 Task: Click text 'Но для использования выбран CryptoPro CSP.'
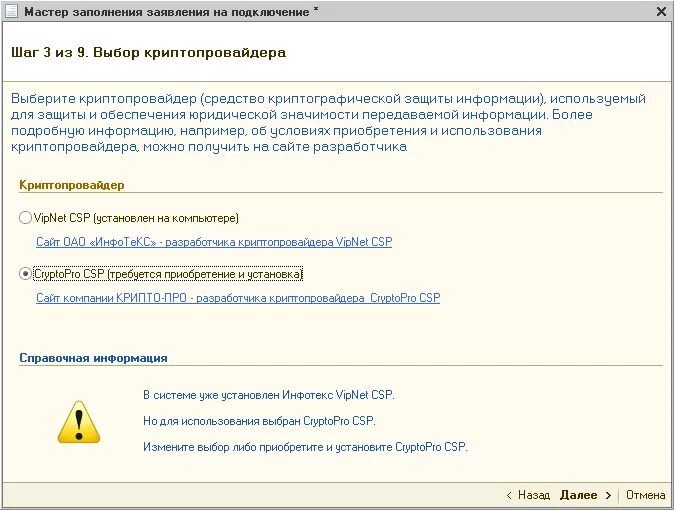[259, 421]
